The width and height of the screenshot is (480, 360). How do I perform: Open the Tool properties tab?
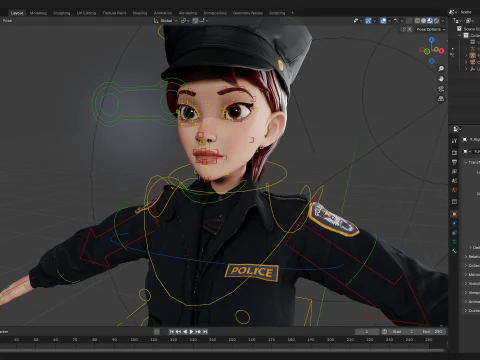coord(454,141)
